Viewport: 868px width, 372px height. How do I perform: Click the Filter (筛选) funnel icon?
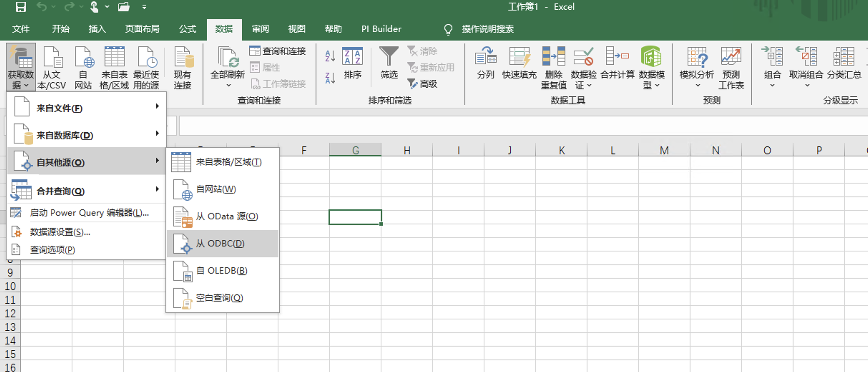click(389, 57)
